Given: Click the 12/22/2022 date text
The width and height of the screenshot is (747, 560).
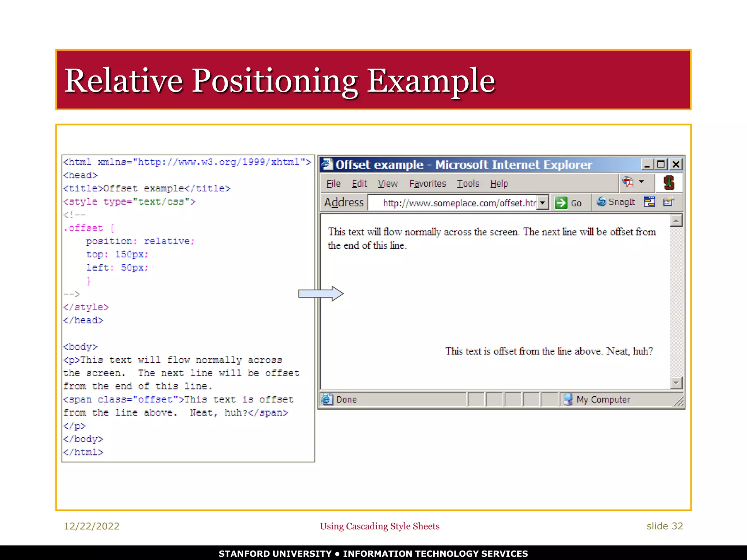Looking at the screenshot, I should 92,526.
